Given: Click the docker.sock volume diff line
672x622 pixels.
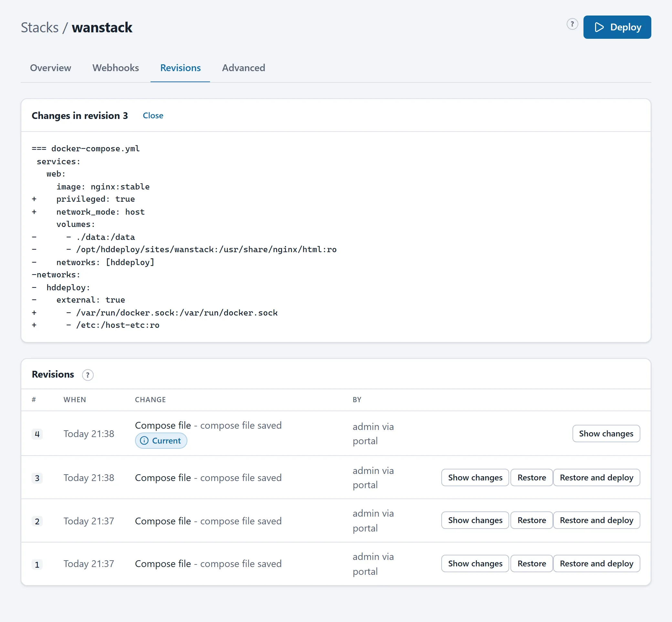Looking at the screenshot, I should pos(155,313).
